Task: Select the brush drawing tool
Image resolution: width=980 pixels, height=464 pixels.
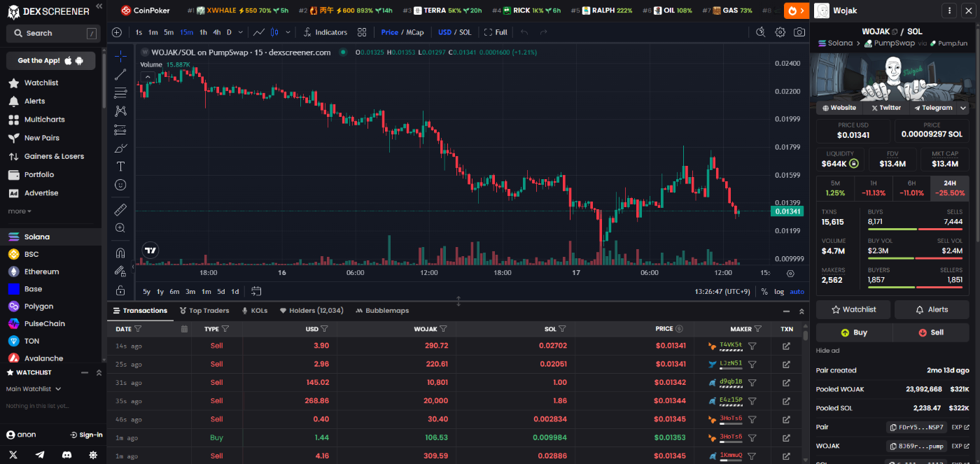Action: click(x=120, y=148)
